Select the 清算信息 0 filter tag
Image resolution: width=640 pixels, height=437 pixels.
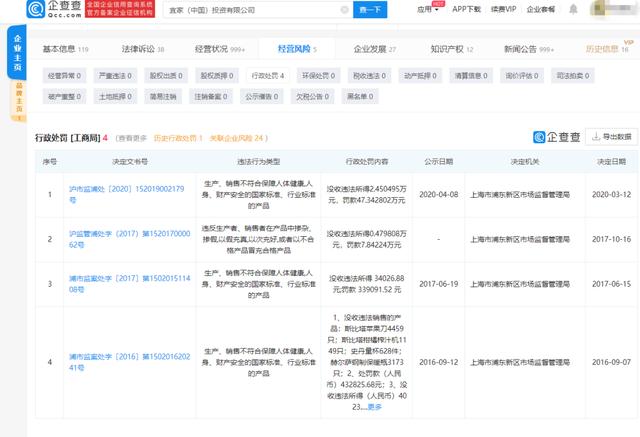pyautogui.click(x=471, y=75)
